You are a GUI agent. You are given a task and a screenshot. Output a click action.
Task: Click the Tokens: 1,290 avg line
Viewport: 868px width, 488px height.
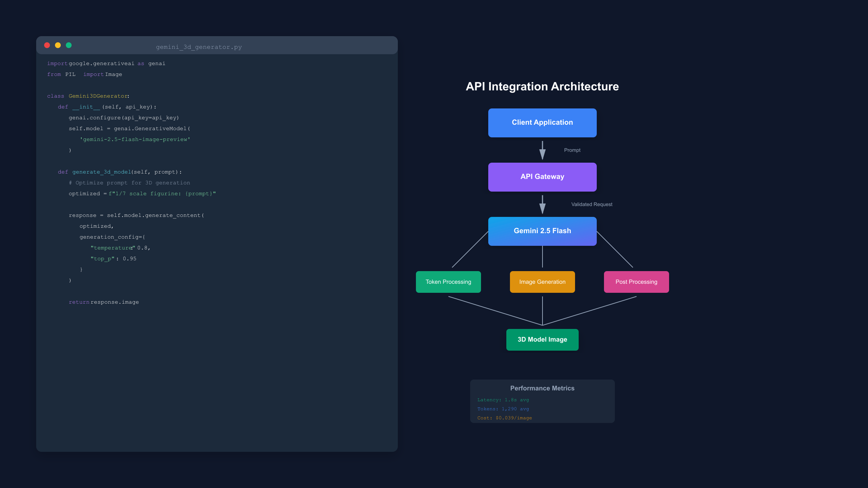coord(503,409)
